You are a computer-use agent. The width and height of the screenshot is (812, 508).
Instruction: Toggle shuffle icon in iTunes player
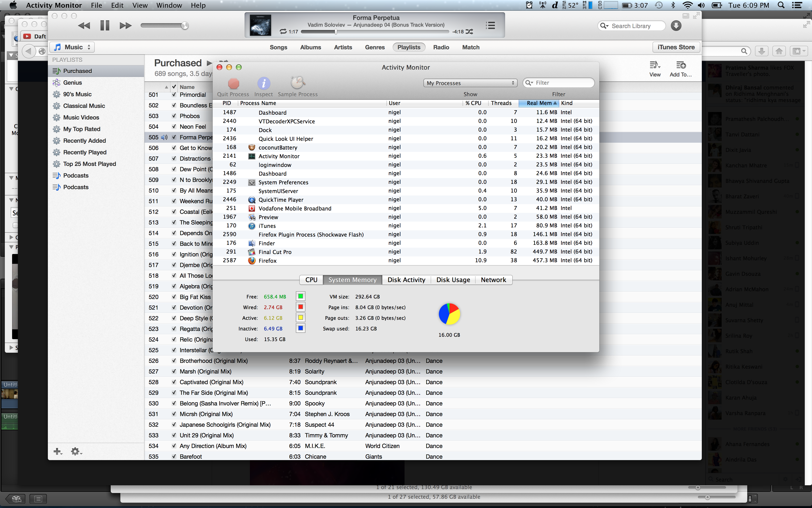(469, 32)
